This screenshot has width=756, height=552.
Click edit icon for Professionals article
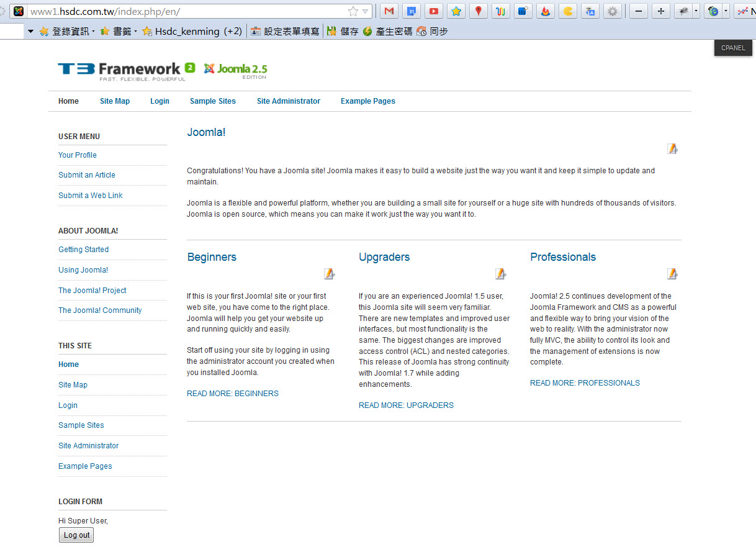672,274
